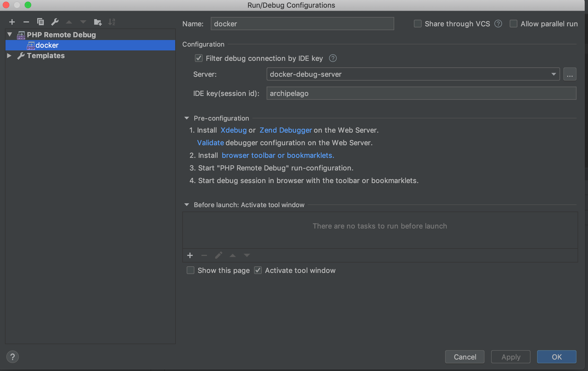Click the help icon next to Share through VCS
Screen dimensions: 588x371
click(x=498, y=24)
